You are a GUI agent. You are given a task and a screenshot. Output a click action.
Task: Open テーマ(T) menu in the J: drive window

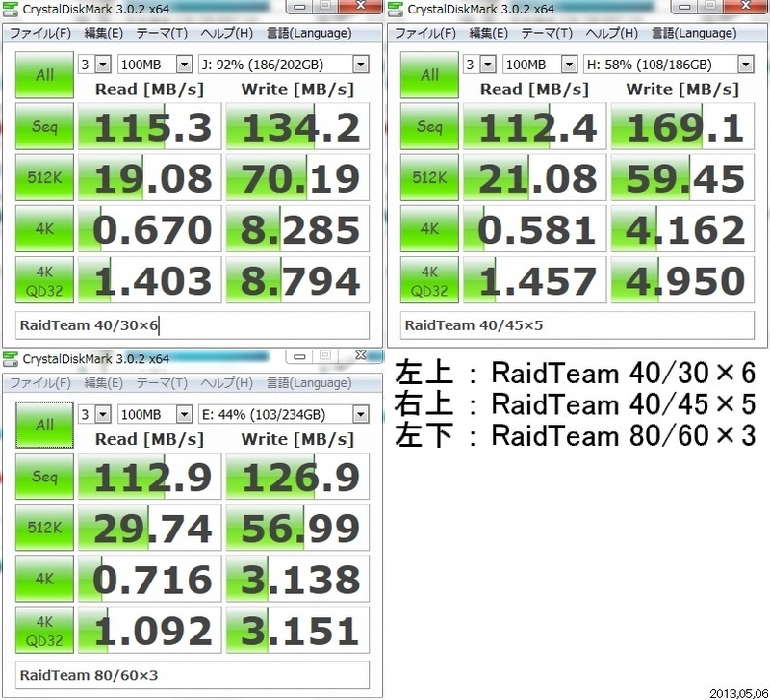click(x=162, y=33)
